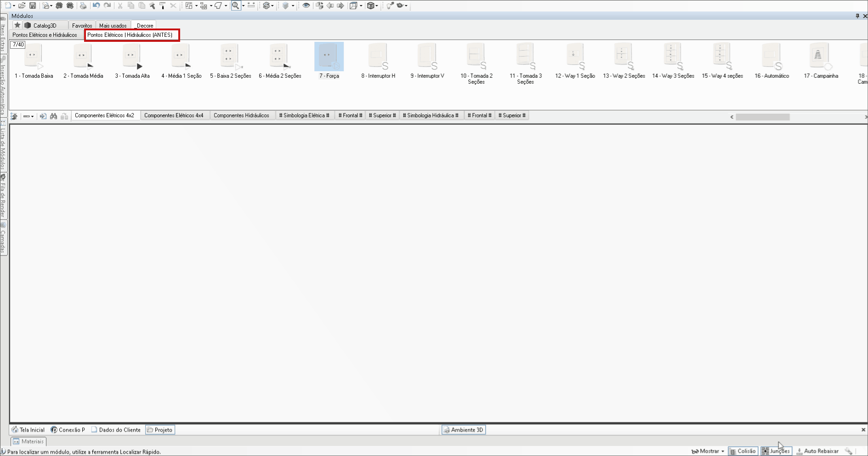The height and width of the screenshot is (456, 868).
Task: Toggle Auto Rebaixar in the status bar
Action: point(817,451)
